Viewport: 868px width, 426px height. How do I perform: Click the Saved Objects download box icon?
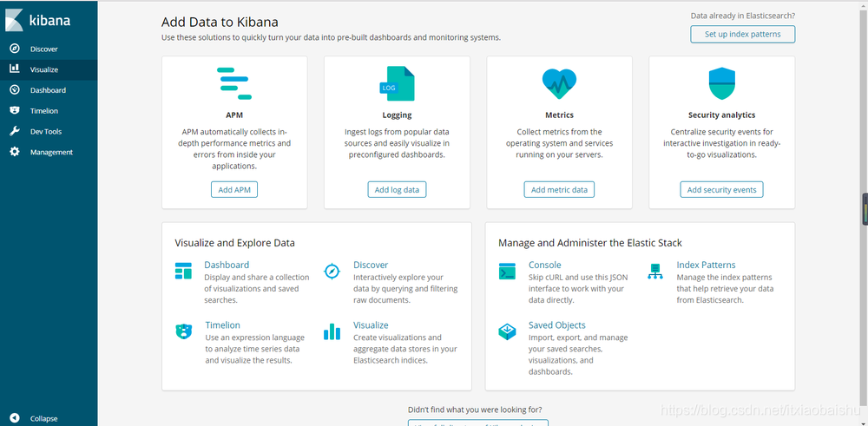tap(507, 331)
